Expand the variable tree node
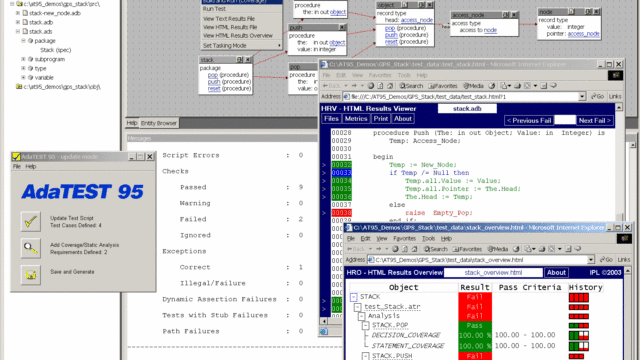The width and height of the screenshot is (640, 360). (23, 78)
